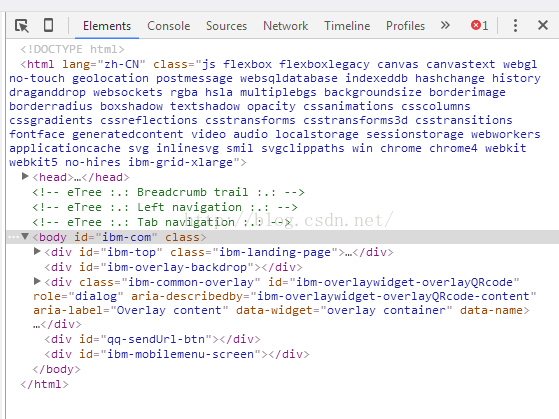
Task: Open the Timeline tab
Action: coord(347,26)
